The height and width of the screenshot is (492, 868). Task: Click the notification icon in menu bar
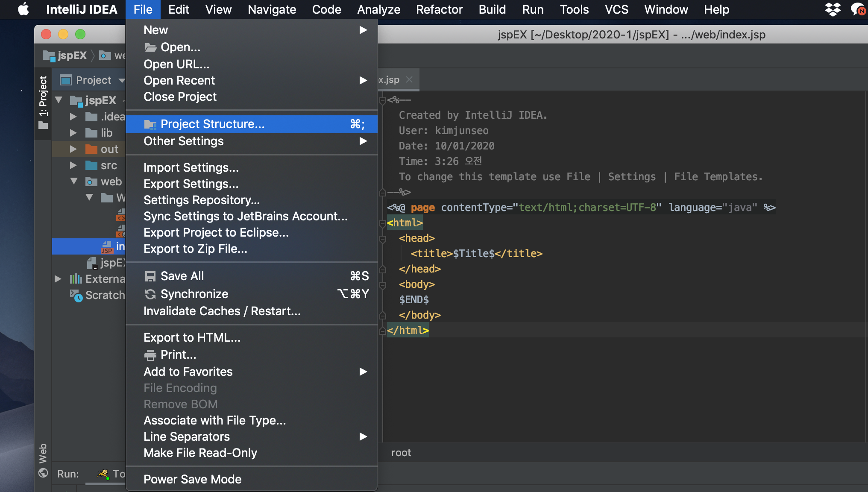(x=858, y=9)
